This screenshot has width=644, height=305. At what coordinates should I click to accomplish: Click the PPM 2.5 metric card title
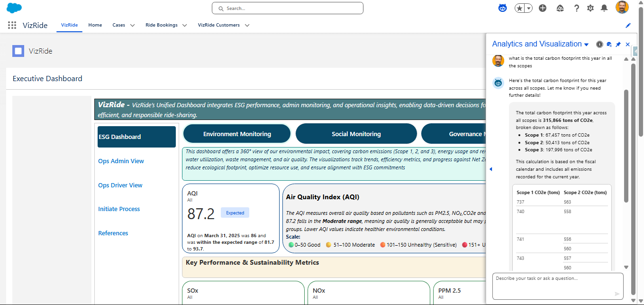coord(450,290)
